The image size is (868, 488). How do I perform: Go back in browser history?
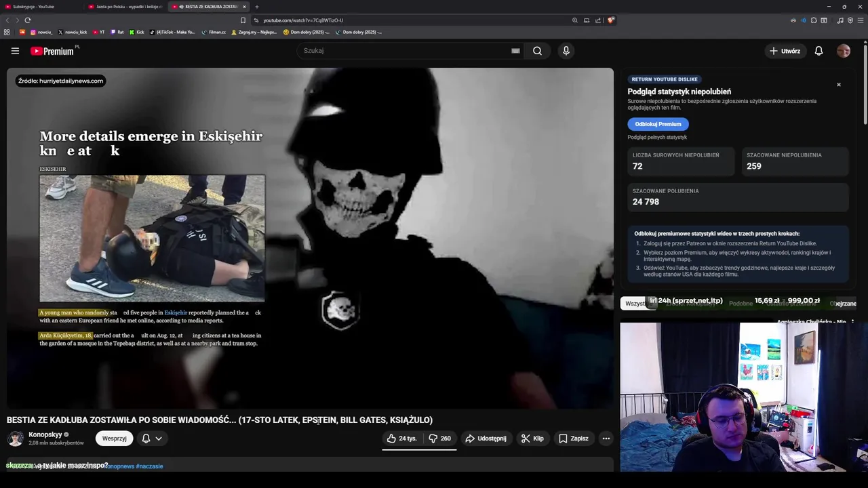click(x=7, y=20)
